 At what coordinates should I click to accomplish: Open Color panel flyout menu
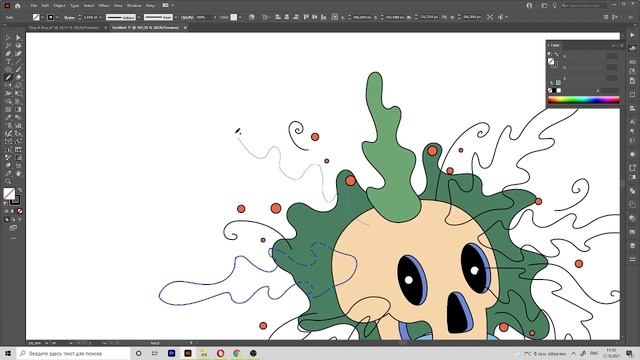coord(622,45)
